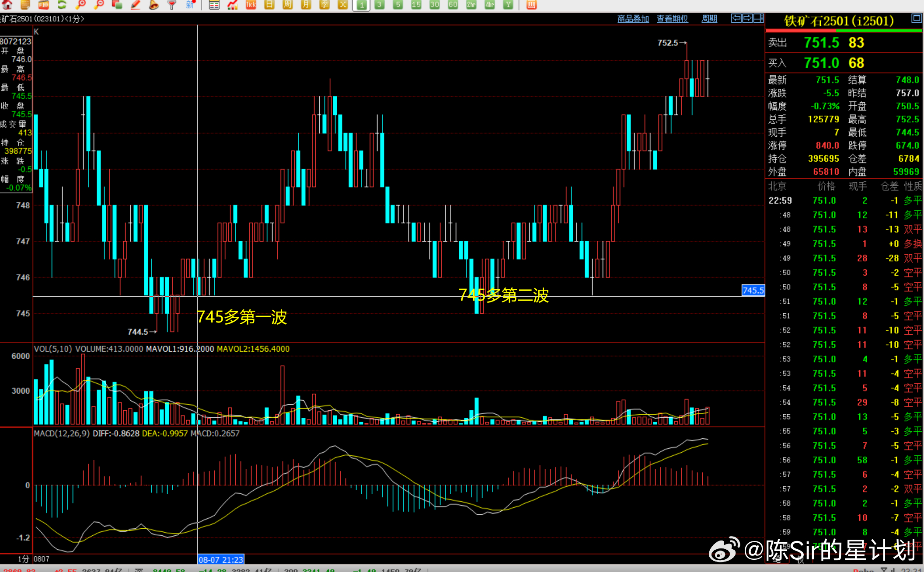Select the 1-minute period button

(361, 5)
